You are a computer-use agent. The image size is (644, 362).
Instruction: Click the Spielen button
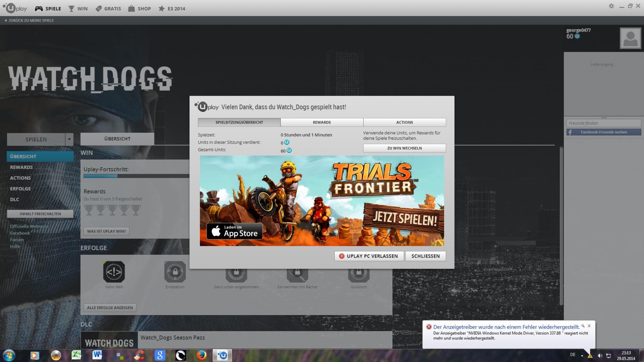tap(36, 139)
